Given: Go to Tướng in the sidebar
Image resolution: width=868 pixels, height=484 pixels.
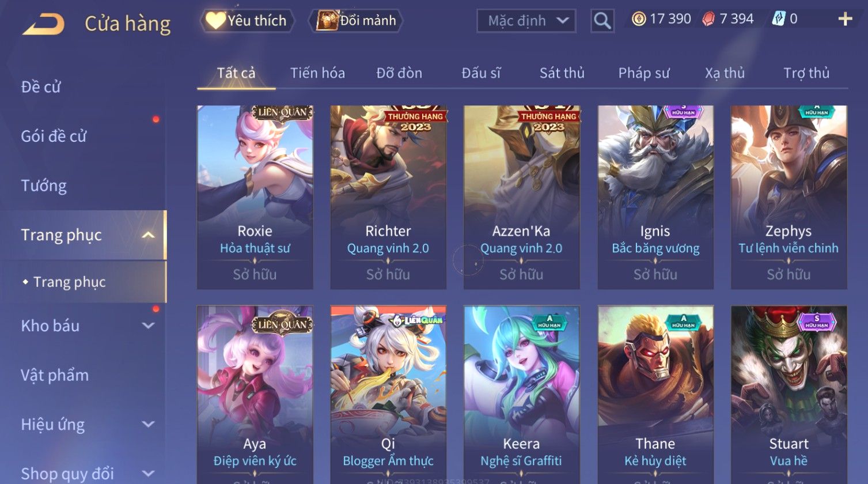Looking at the screenshot, I should [x=44, y=186].
